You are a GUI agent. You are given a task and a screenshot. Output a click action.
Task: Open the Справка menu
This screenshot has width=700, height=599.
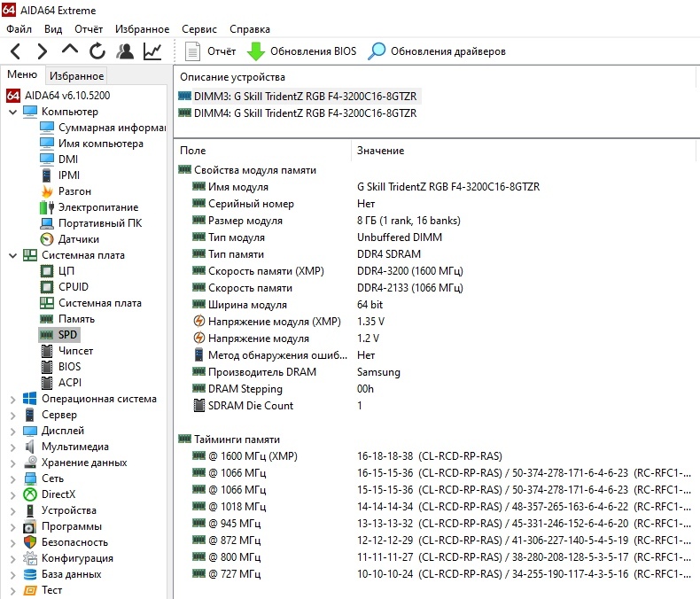250,29
